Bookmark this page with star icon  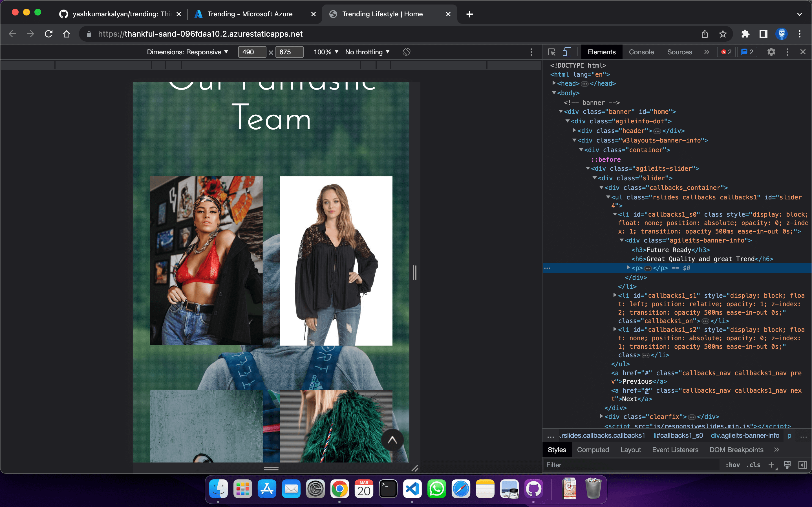click(723, 34)
